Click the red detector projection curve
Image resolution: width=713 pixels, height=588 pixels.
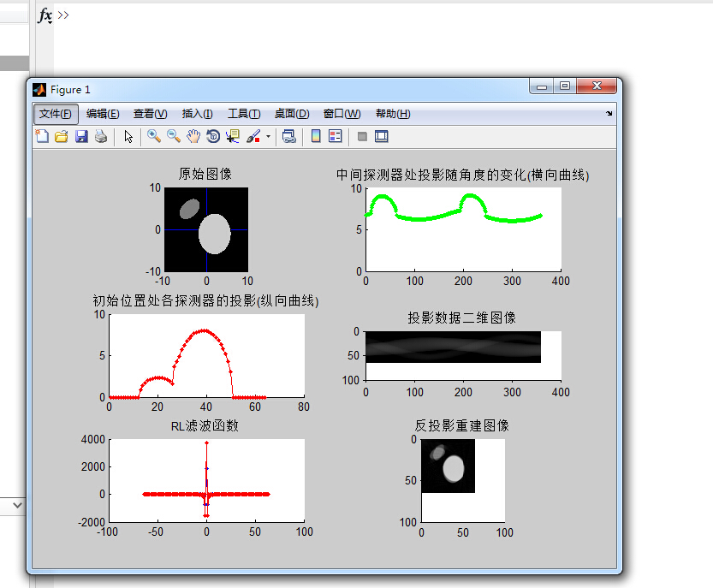pyautogui.click(x=187, y=364)
